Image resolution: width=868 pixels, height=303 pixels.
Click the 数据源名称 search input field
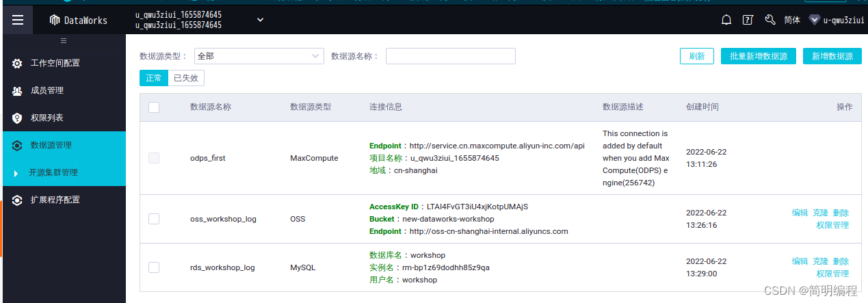[x=450, y=56]
